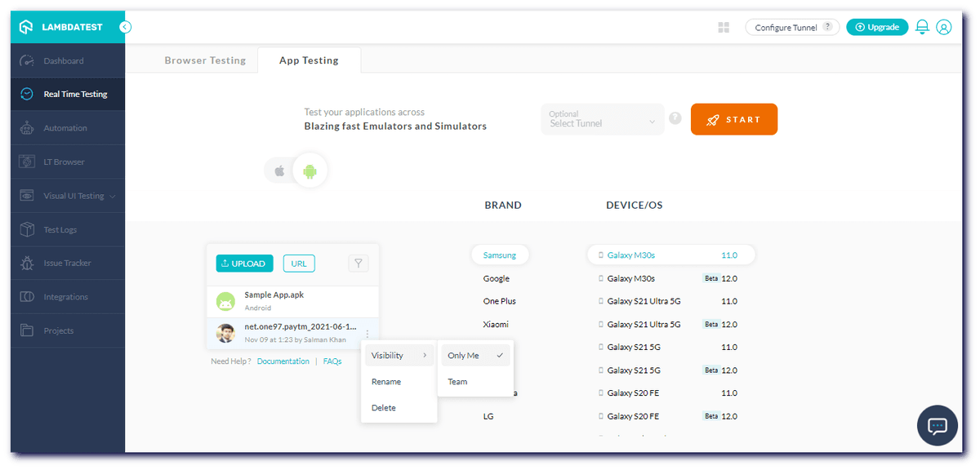This screenshot has width=980, height=470.
Task: Click the three-dot menu on the paytm app
Action: pyautogui.click(x=367, y=333)
